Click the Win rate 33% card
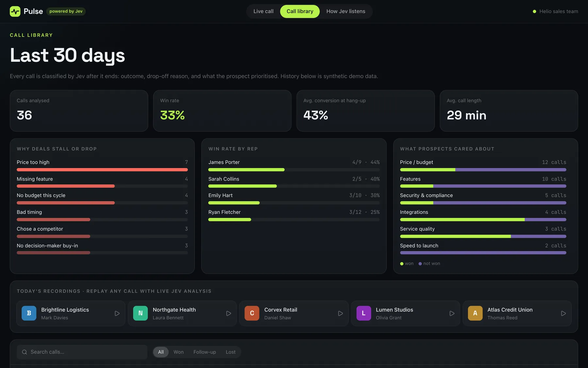This screenshot has width=588, height=368. click(x=222, y=111)
